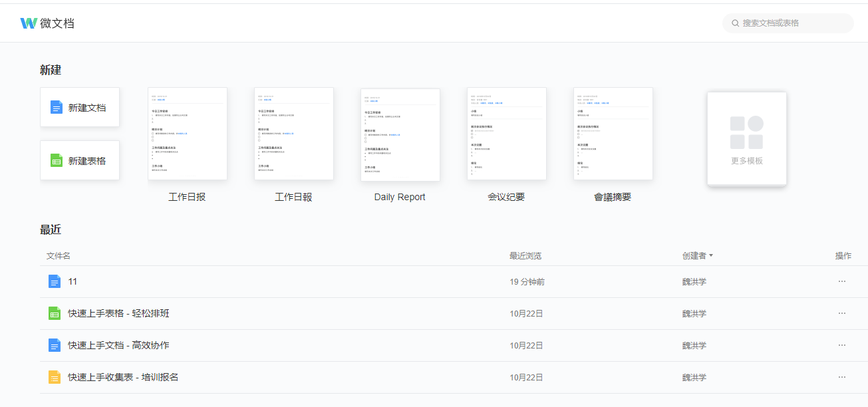Click the document icon beside 快速上手文档

55,344
